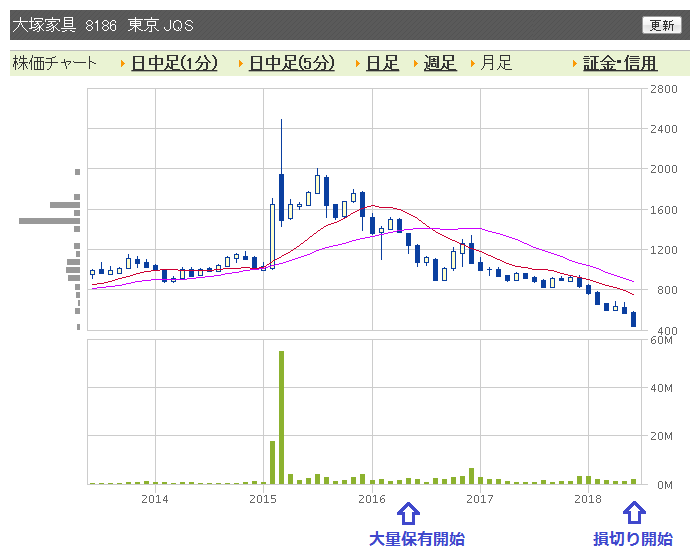The width and height of the screenshot is (697, 560).
Task: Click the 800 price axis label
Action: point(667,290)
